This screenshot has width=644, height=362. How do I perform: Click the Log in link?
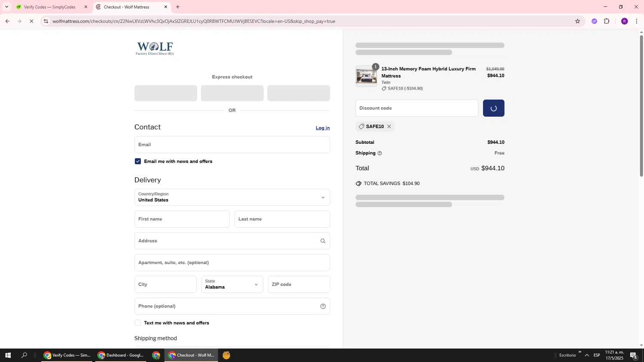tap(323, 128)
